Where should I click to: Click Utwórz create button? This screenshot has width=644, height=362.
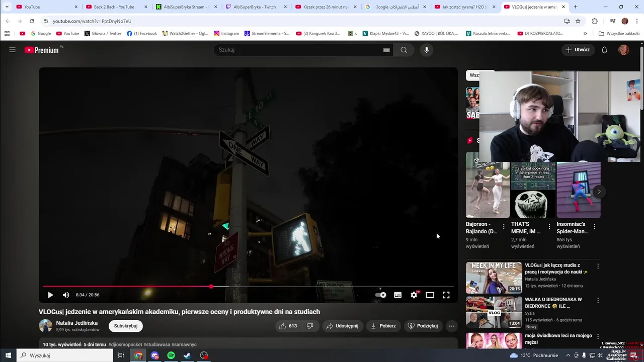pos(578,50)
